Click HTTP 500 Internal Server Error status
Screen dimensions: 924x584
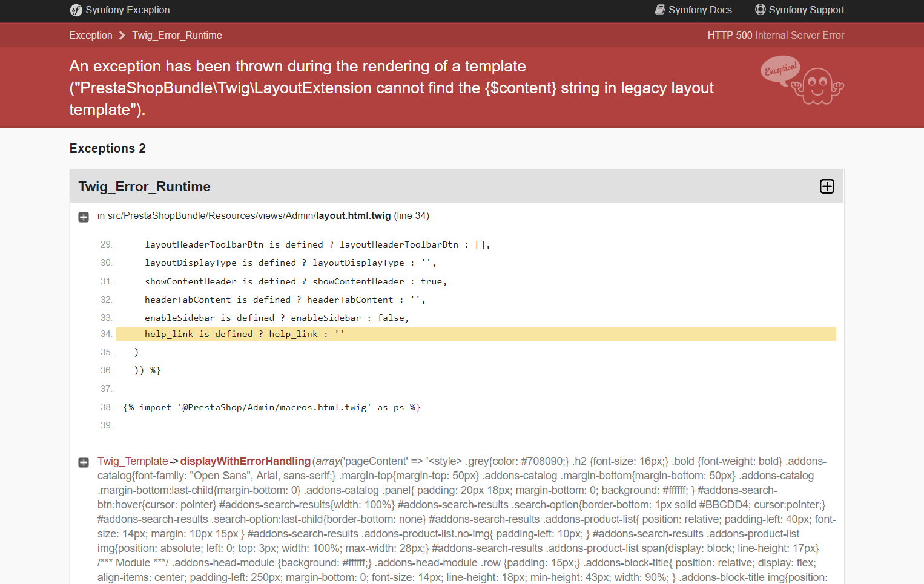(x=776, y=35)
